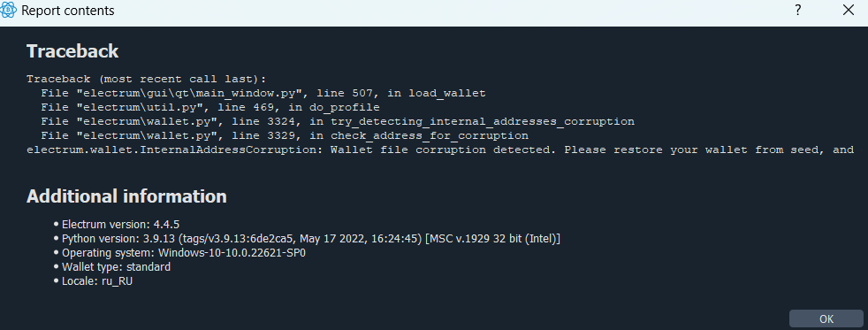
Task: Click the wallet.py line 3324 traceback entry
Action: [x=338, y=121]
